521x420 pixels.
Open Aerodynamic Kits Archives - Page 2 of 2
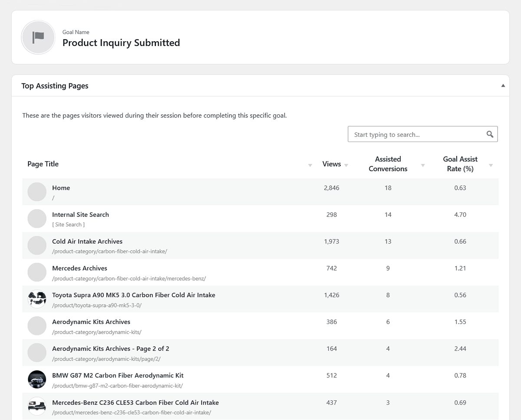[x=111, y=349]
